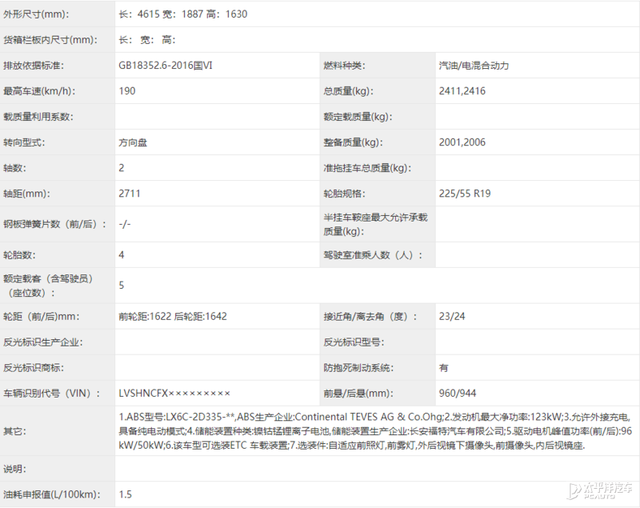Click the 最高车速(km/h) label

(x=39, y=91)
